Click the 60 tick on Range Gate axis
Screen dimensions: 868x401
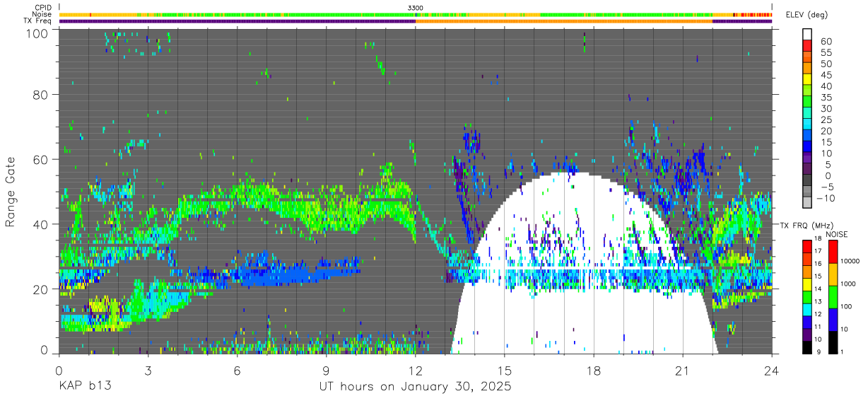(x=41, y=159)
